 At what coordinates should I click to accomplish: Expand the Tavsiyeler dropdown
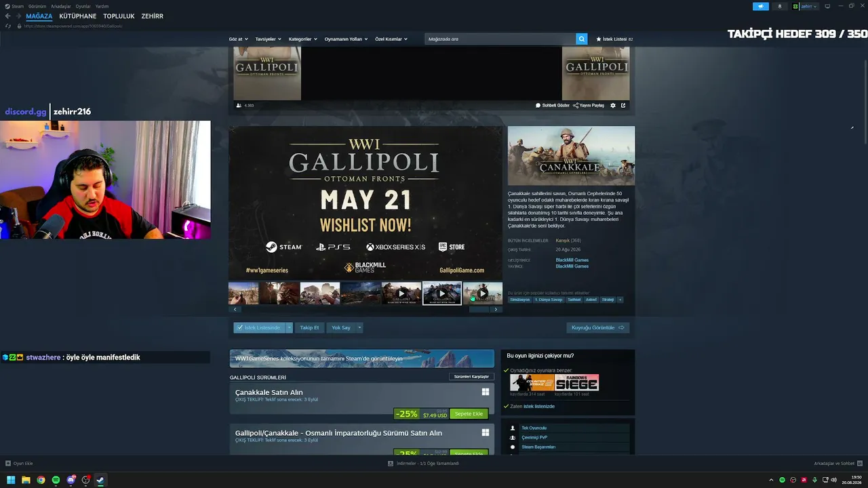point(268,39)
